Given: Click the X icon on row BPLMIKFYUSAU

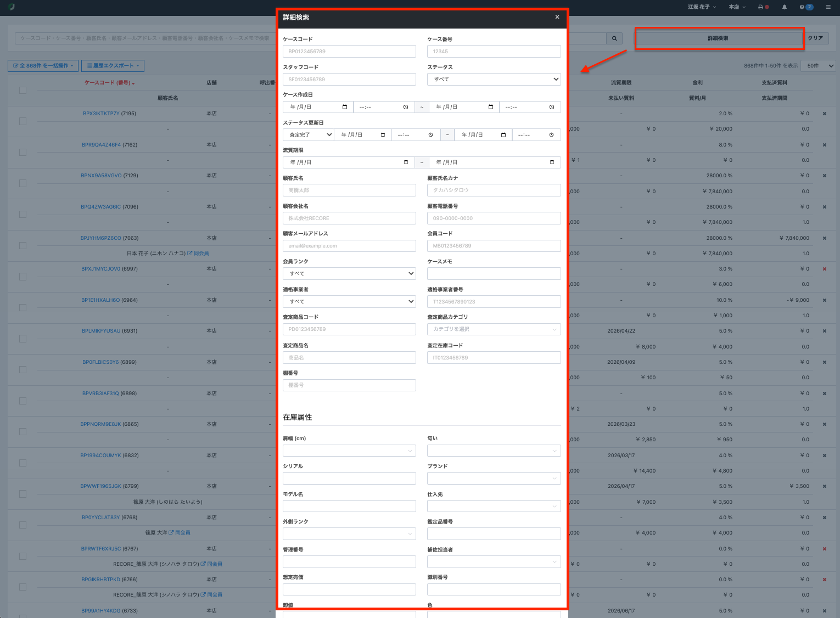Looking at the screenshot, I should [x=825, y=331].
